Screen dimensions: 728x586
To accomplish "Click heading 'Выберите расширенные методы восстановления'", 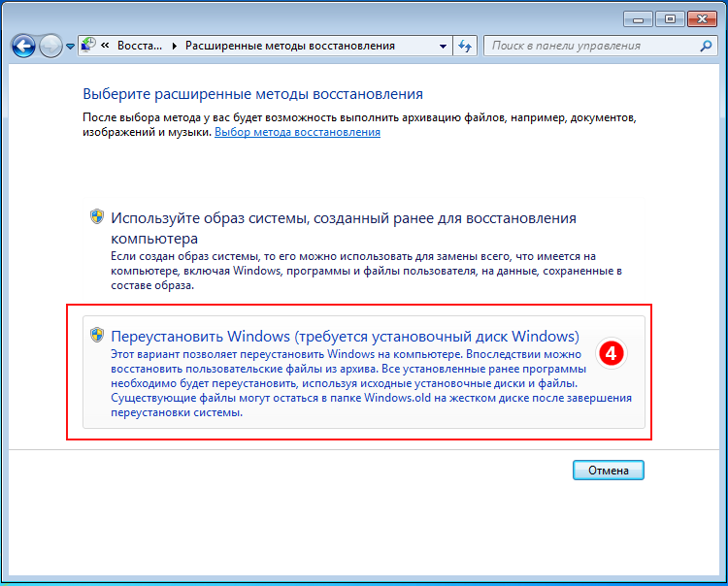I will point(252,94).
